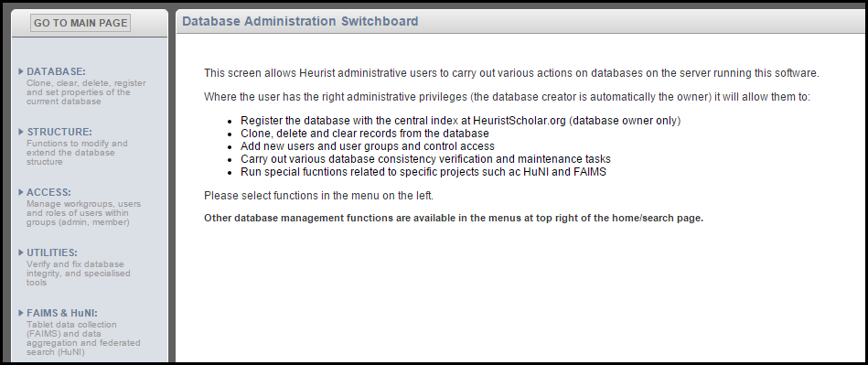Viewport: 868px width, 365px height.
Task: Click the 'Clone, clear, delete, register' description
Action: 86,92
